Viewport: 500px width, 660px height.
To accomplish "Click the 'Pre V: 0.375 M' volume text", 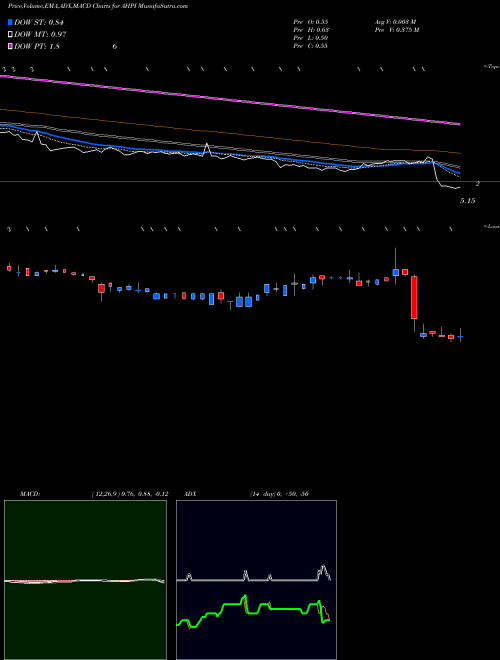I will (x=397, y=30).
